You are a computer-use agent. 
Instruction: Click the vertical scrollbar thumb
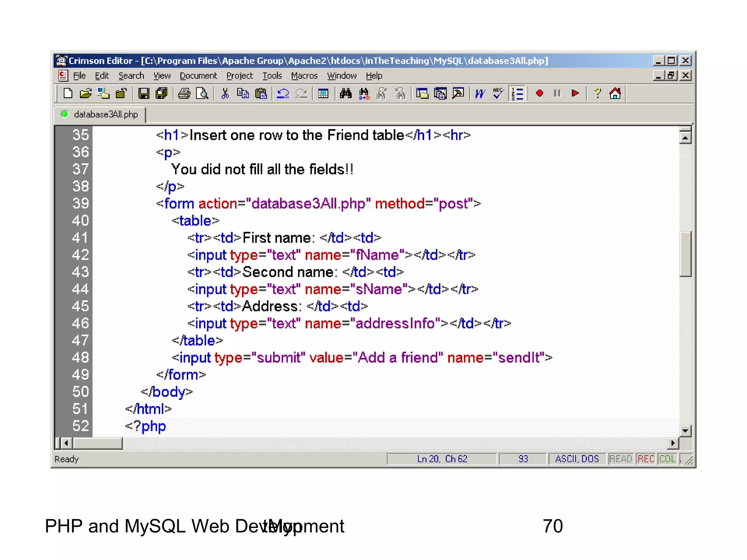pos(685,254)
